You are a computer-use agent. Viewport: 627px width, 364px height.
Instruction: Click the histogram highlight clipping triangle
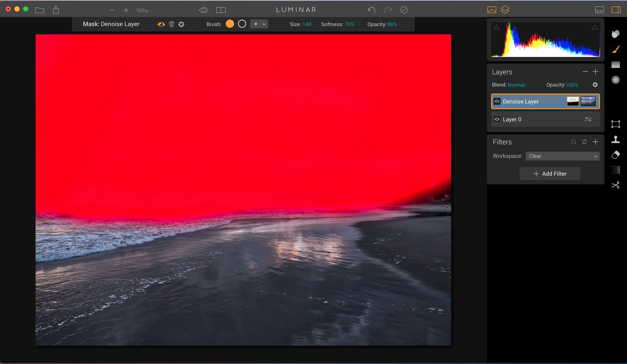pyautogui.click(x=595, y=27)
